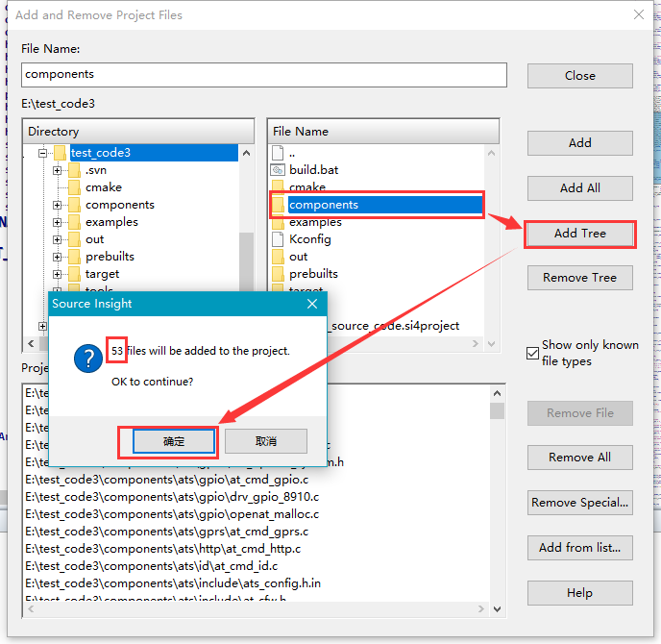This screenshot has width=661, height=644.
Task: Click the File Name input field
Action: tap(264, 75)
